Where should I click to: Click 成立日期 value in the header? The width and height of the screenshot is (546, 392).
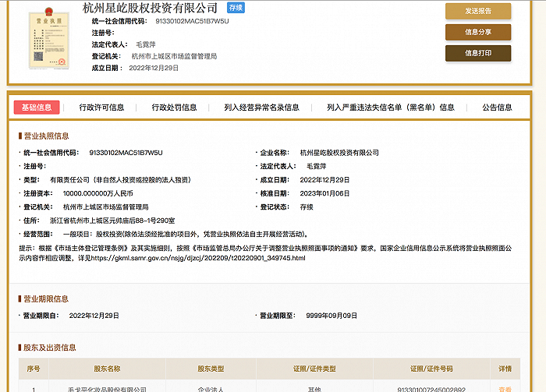coord(154,68)
